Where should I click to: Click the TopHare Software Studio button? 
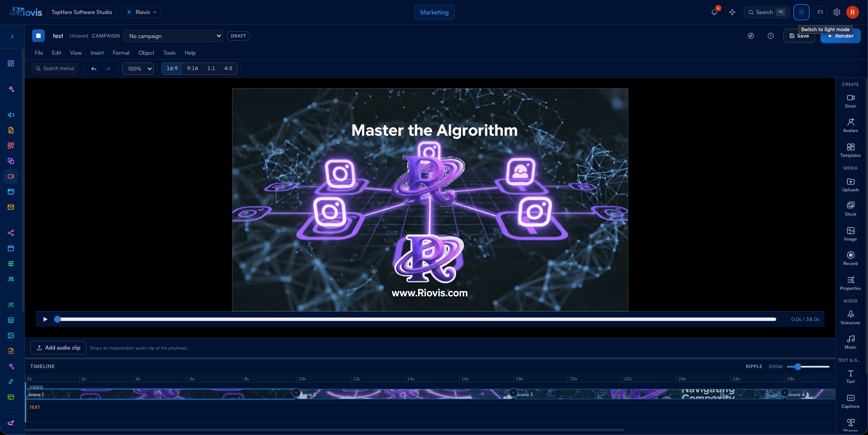tap(81, 12)
